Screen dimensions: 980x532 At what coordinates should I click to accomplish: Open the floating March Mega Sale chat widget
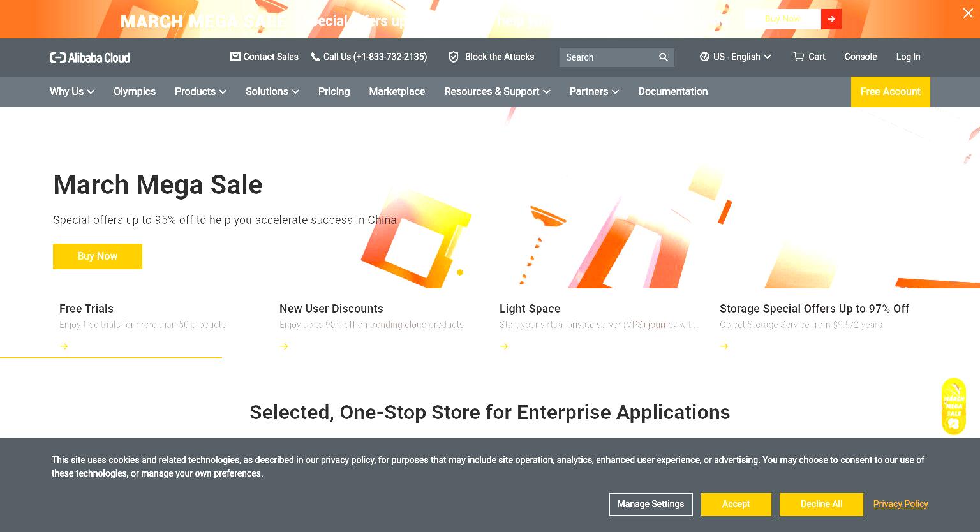click(954, 406)
